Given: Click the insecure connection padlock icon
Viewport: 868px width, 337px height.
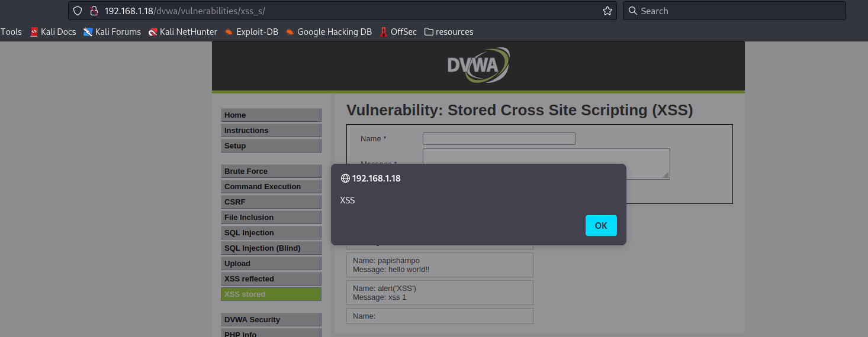Looking at the screenshot, I should coord(93,11).
